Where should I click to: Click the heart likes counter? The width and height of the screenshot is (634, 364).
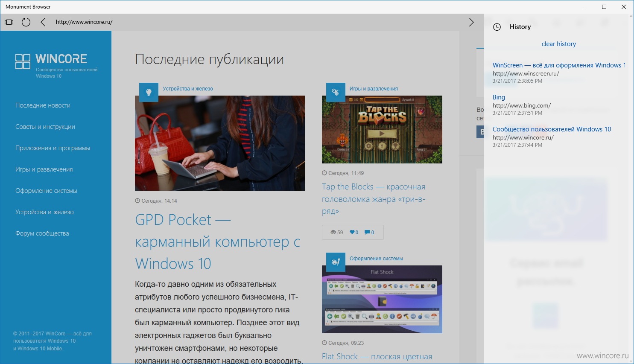[x=354, y=233]
